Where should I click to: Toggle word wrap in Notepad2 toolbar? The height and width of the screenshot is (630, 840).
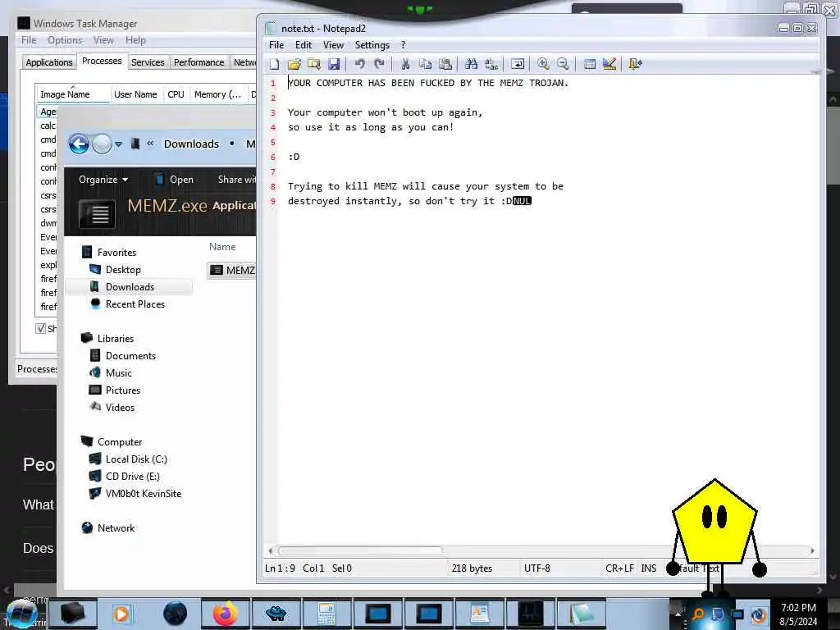pos(518,64)
